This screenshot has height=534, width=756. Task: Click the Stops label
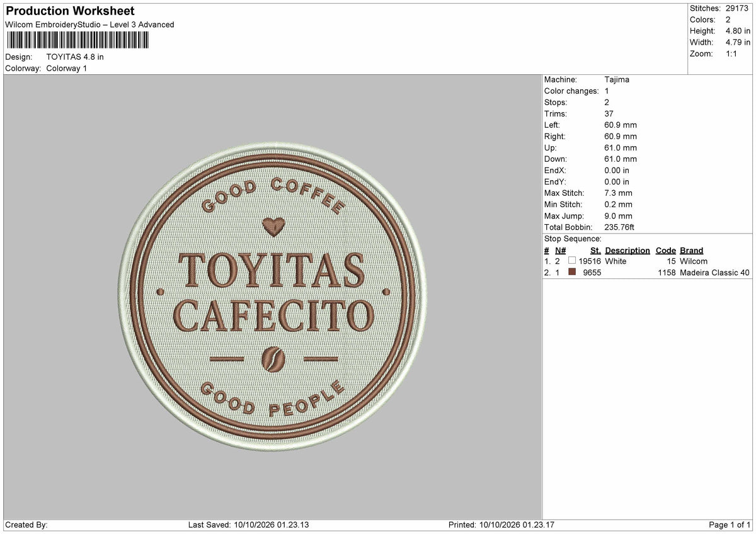click(x=556, y=102)
